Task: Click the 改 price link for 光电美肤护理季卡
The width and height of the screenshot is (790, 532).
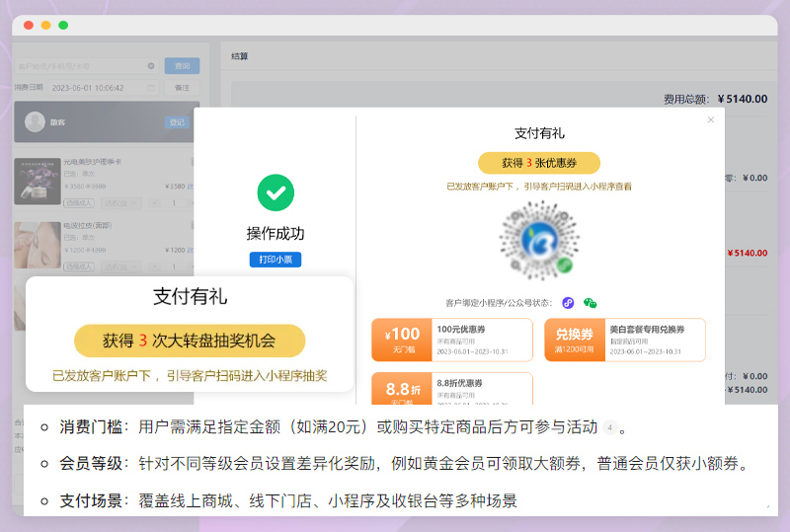Action: (191, 187)
